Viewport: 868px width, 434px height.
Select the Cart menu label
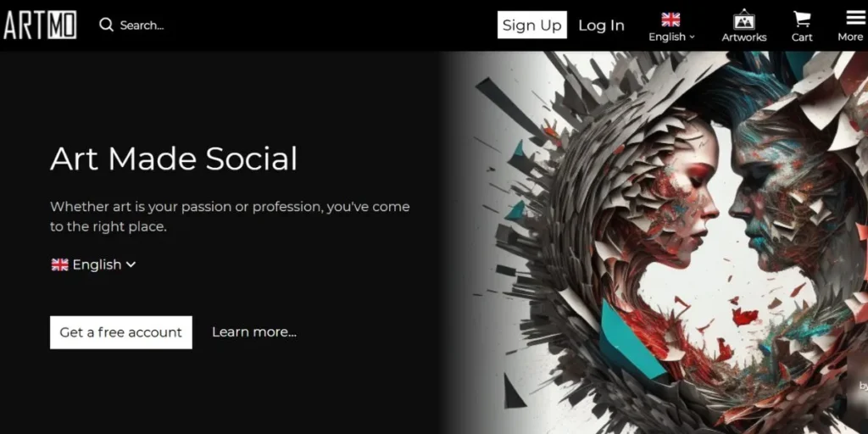[x=802, y=37]
